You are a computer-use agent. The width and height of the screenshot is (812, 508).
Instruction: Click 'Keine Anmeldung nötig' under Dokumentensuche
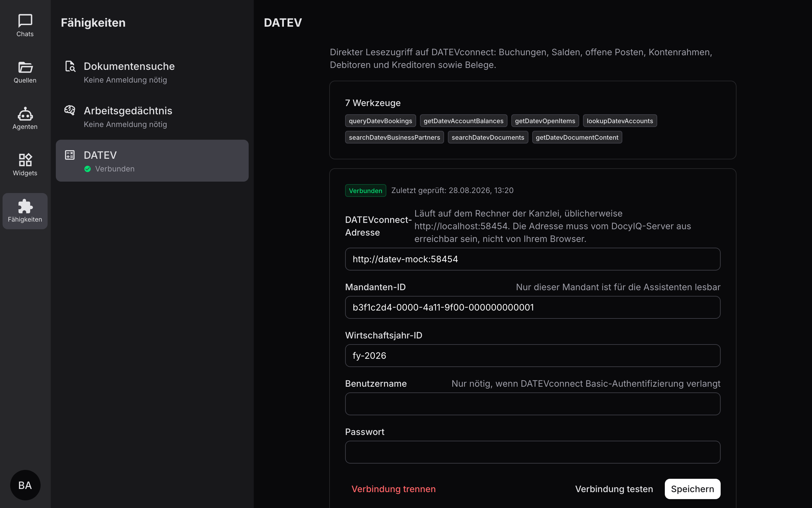click(125, 80)
